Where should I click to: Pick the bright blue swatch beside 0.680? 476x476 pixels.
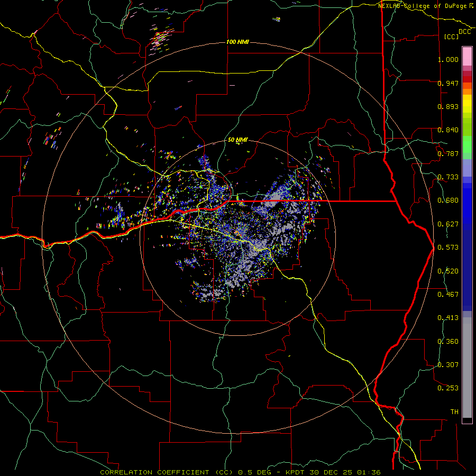(467, 204)
